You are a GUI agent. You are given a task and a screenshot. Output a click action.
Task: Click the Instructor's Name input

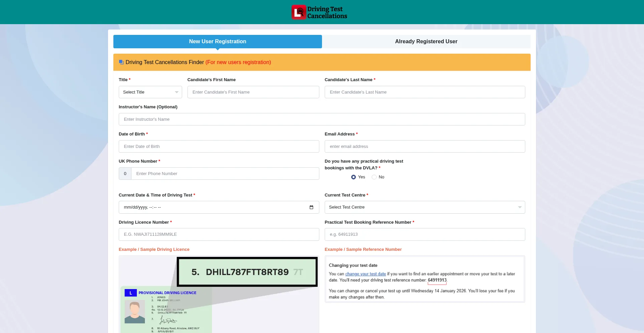tap(322, 119)
